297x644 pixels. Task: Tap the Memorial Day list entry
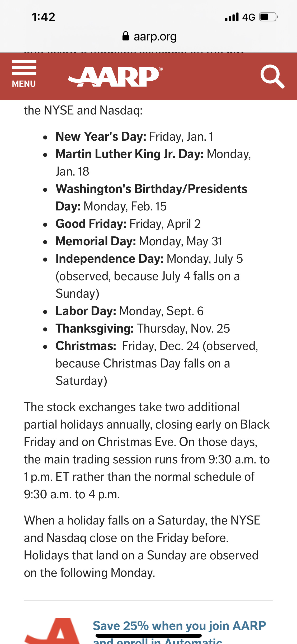tap(139, 241)
